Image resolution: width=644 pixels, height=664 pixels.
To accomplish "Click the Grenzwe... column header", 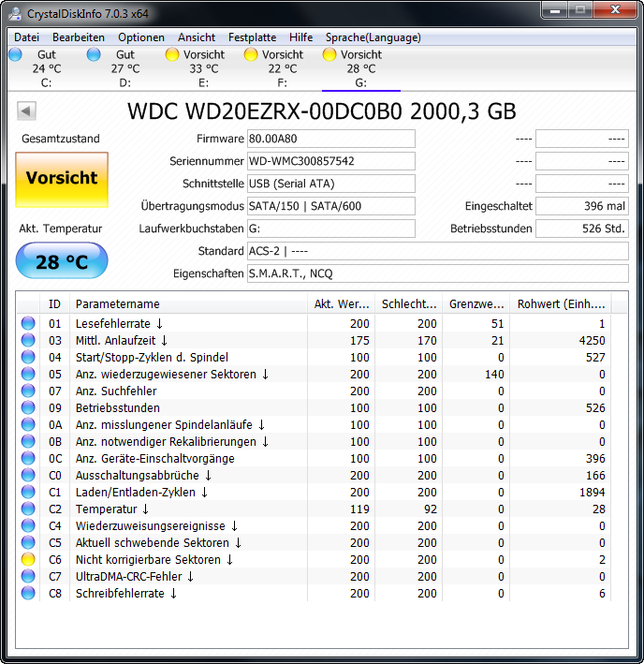I will pos(476,303).
